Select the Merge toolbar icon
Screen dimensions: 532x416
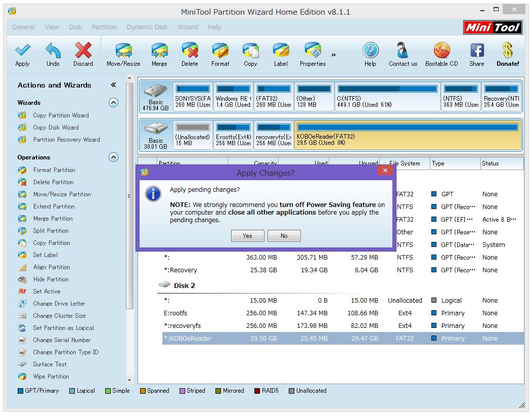click(x=159, y=50)
